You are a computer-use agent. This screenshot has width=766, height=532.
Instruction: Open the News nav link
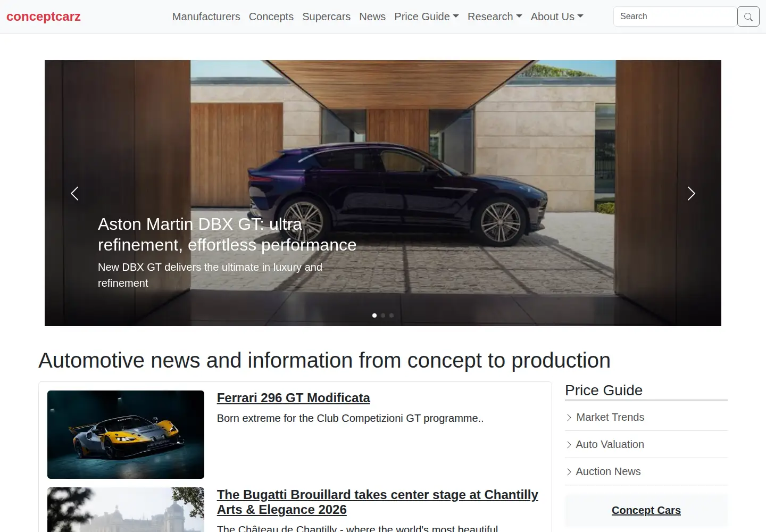pos(372,16)
